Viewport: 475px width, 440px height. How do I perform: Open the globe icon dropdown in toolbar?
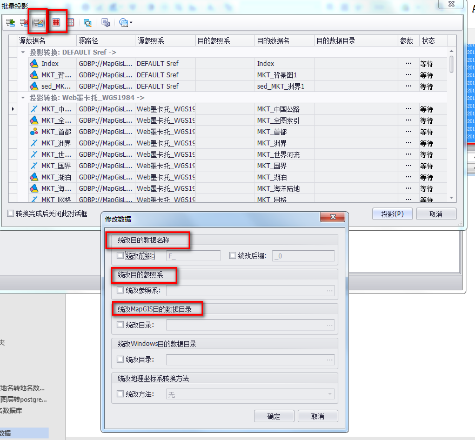tap(126, 23)
